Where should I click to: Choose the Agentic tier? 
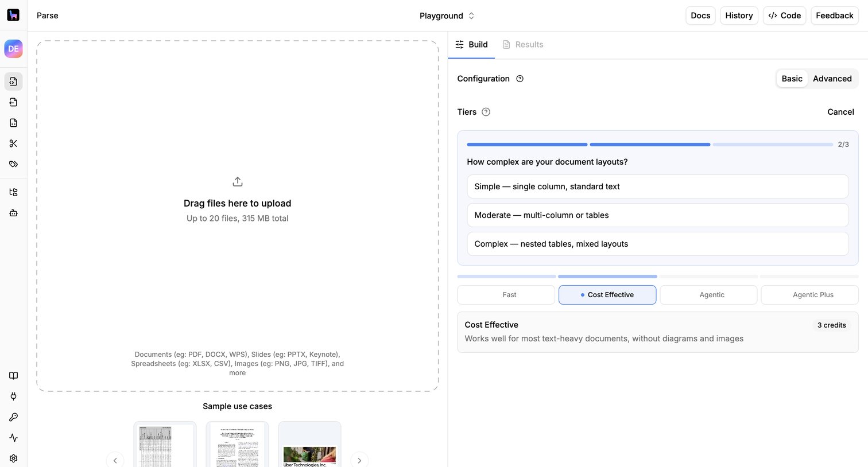(x=708, y=295)
